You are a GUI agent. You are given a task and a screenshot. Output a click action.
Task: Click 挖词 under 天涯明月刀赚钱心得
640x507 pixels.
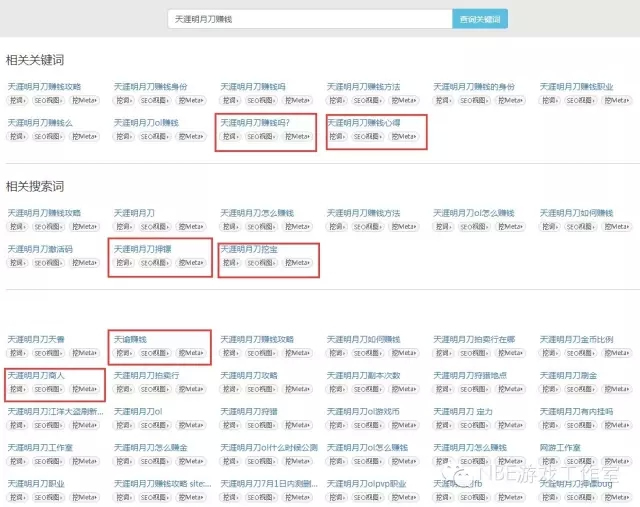[x=337, y=136]
